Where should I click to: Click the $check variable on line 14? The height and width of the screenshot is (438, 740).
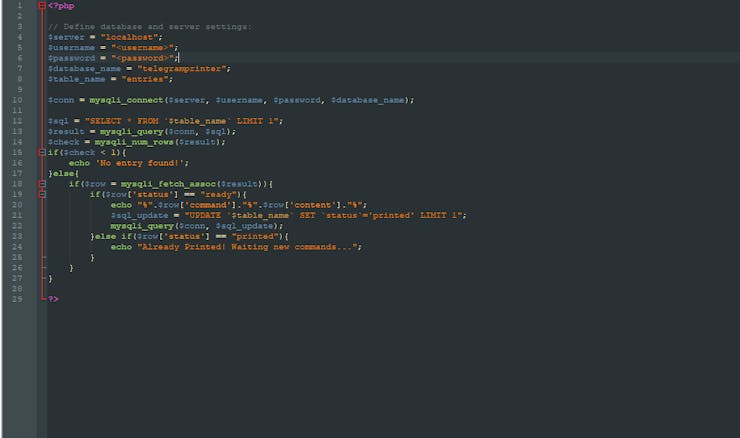click(x=64, y=142)
